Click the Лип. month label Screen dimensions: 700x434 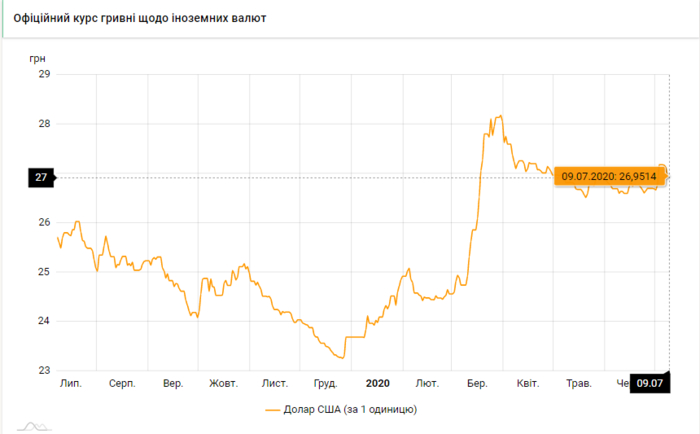pos(71,383)
